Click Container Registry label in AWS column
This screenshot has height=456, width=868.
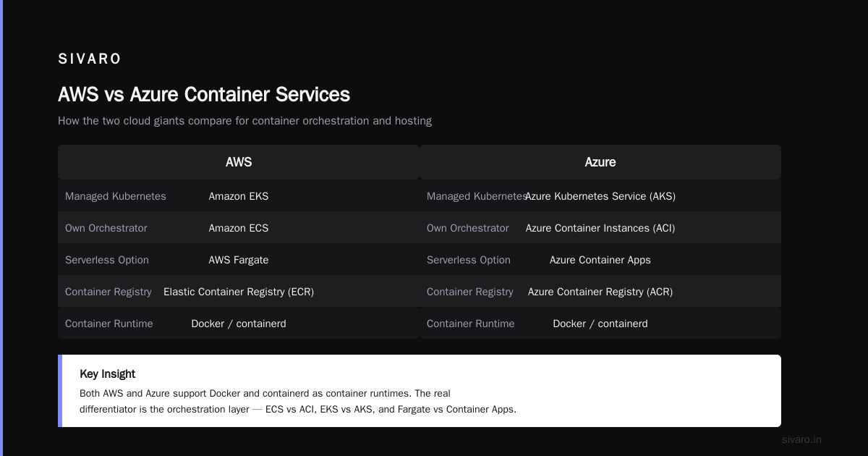[109, 292]
